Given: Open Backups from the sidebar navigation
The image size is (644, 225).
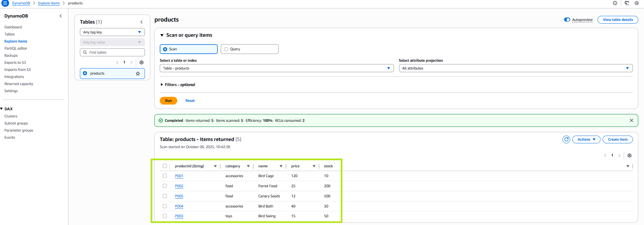Looking at the screenshot, I should point(11,55).
